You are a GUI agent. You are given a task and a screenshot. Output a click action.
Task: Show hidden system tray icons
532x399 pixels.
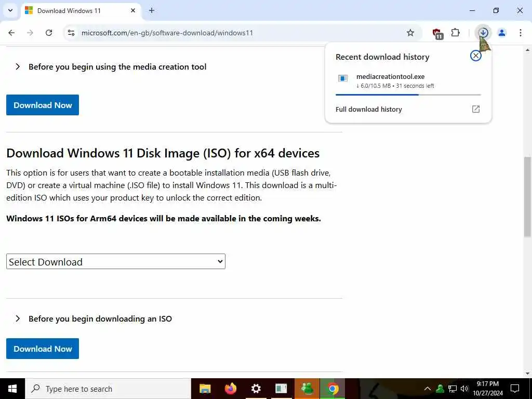(x=428, y=389)
